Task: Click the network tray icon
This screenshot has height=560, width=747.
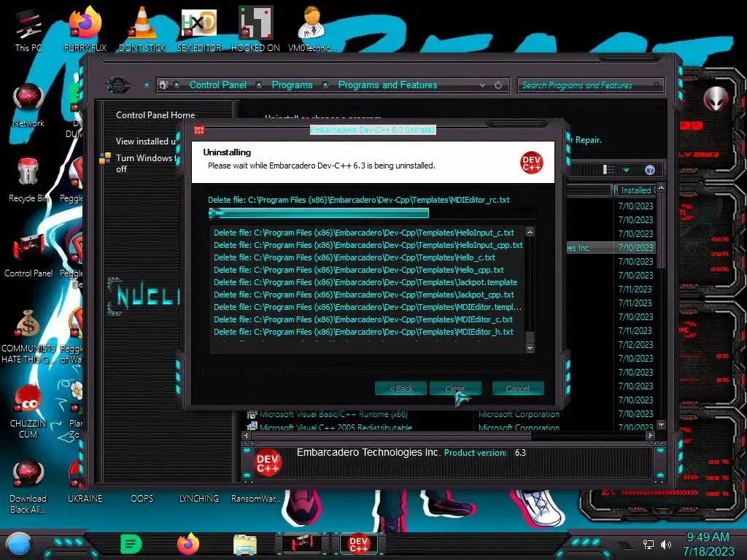Action: coord(648,544)
